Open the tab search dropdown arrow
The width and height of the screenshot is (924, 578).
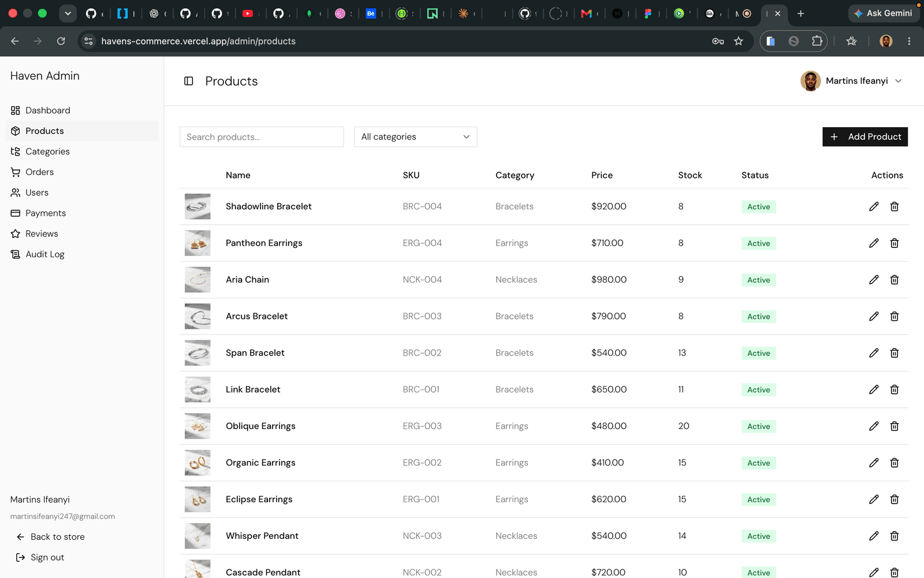coord(68,13)
